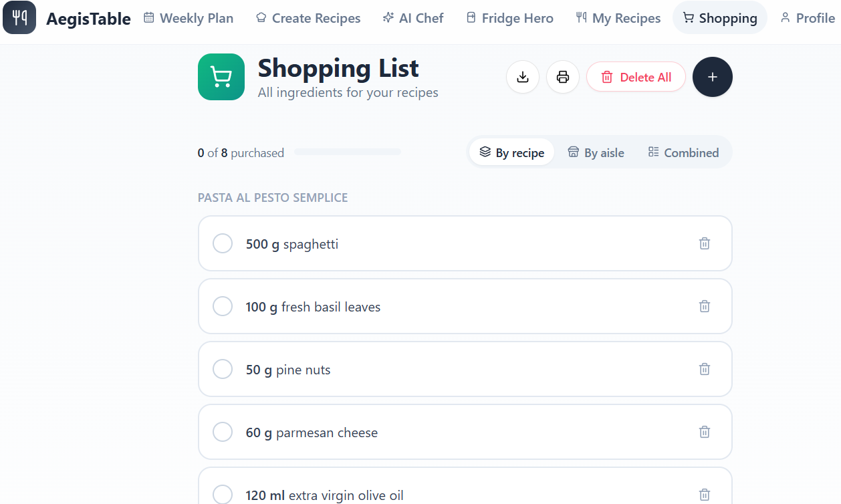This screenshot has height=504, width=841.
Task: Mark 60 g parmesan cheese purchased
Action: tap(223, 432)
